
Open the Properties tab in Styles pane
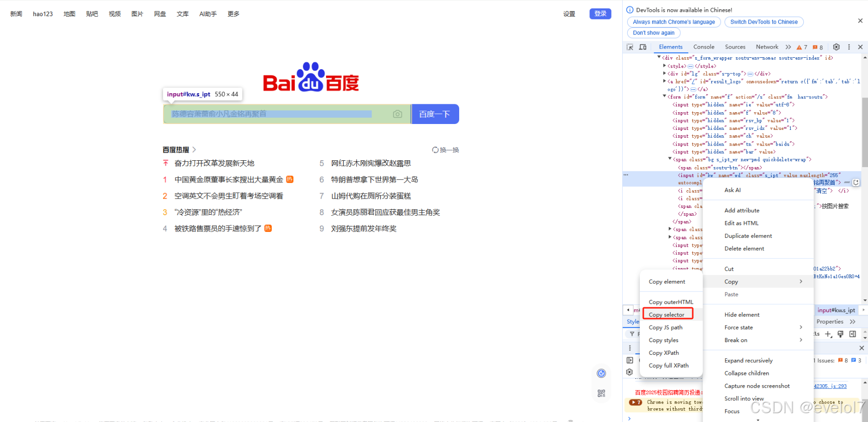830,322
